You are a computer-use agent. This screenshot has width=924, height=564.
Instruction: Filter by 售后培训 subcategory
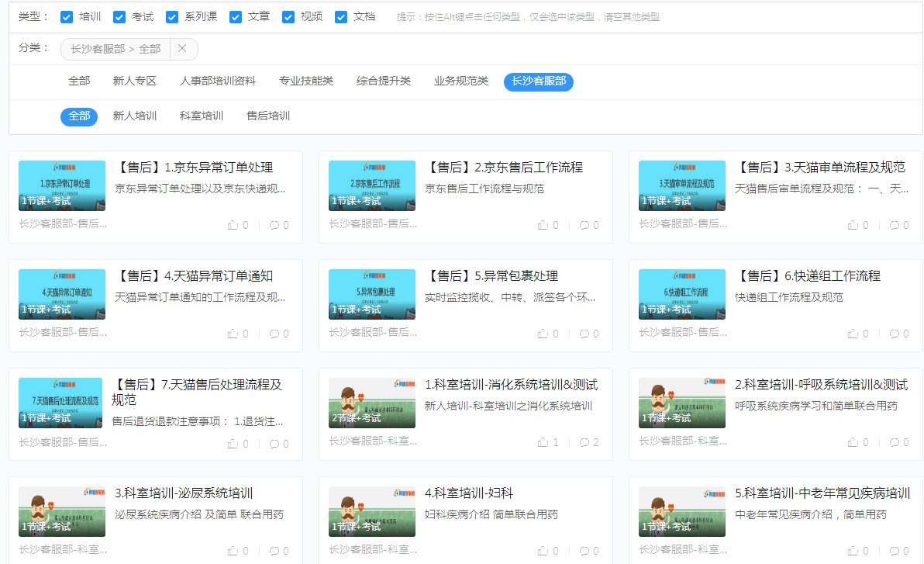268,116
